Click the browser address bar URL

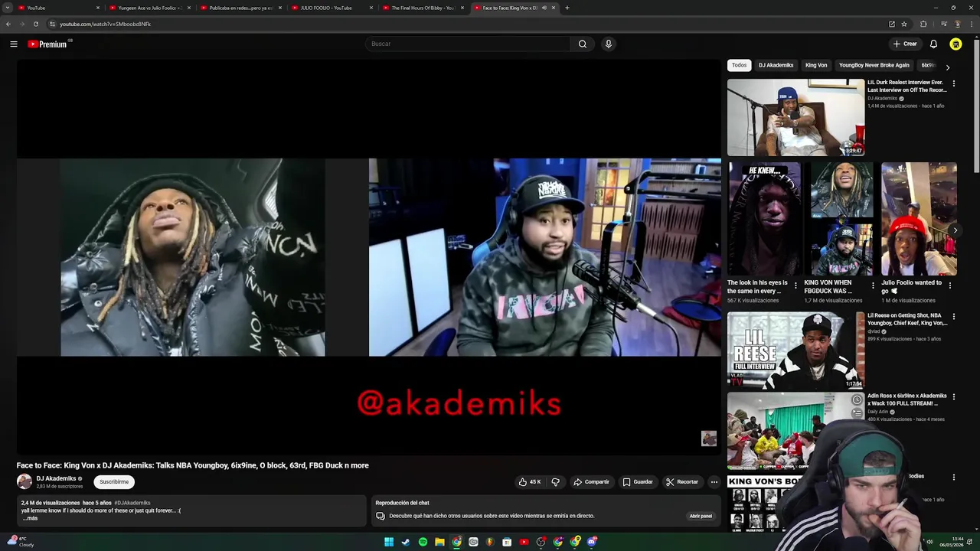(x=105, y=24)
